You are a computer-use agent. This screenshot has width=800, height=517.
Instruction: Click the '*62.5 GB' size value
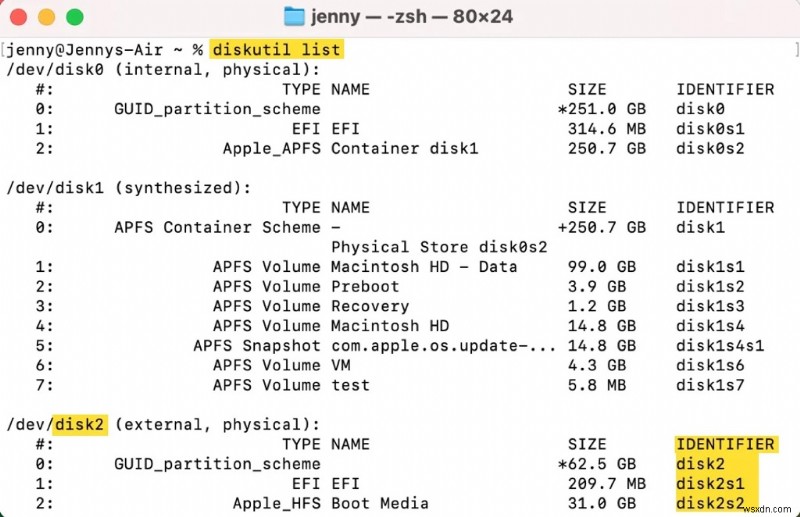point(597,464)
